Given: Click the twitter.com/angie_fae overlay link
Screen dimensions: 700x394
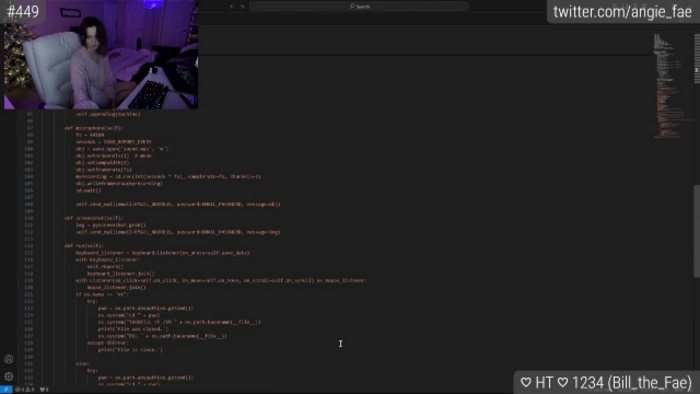Looking at the screenshot, I should 622,12.
